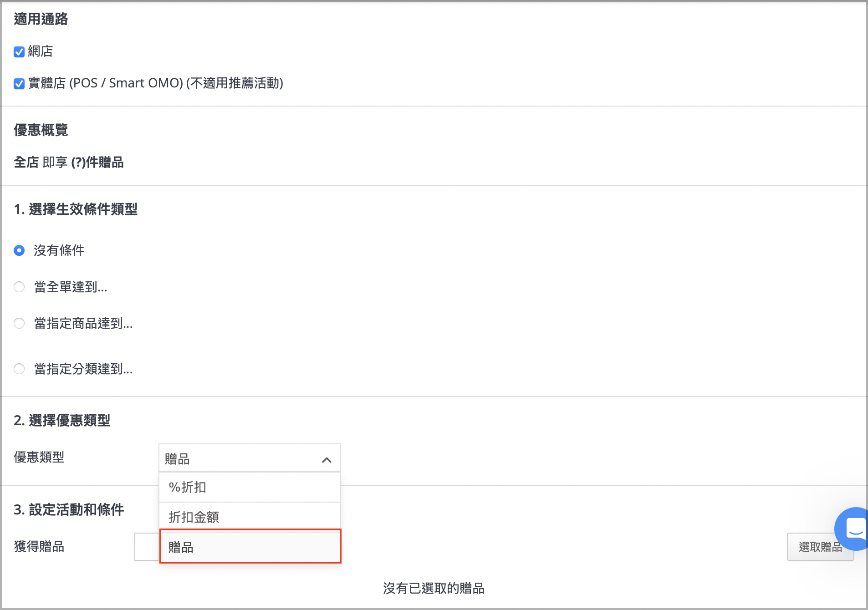Select the 沒有條件 radio option

pos(19,250)
